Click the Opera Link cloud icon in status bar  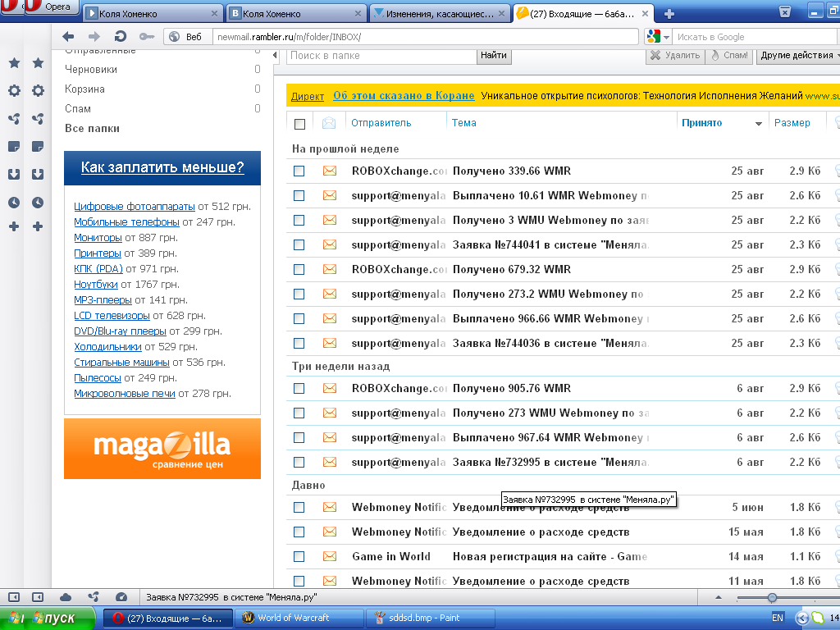tap(66, 597)
